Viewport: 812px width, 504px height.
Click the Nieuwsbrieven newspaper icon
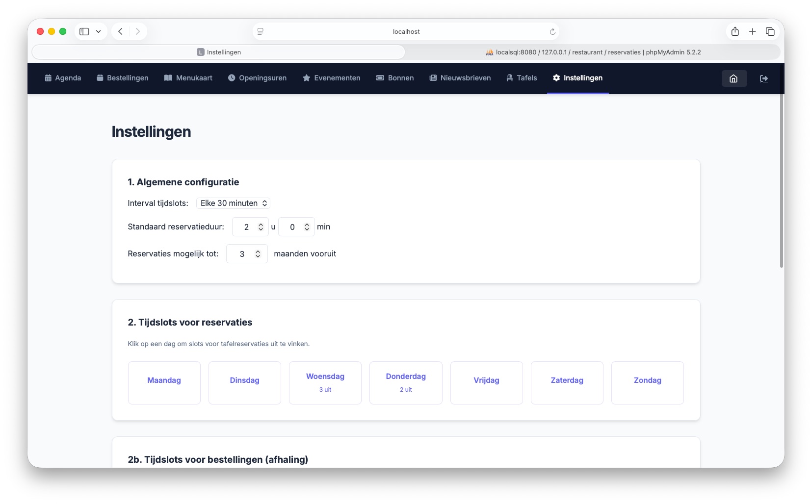point(433,78)
